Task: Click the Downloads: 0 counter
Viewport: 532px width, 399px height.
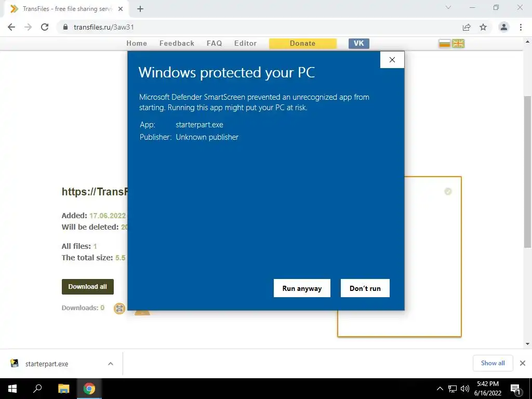Action: tap(83, 308)
